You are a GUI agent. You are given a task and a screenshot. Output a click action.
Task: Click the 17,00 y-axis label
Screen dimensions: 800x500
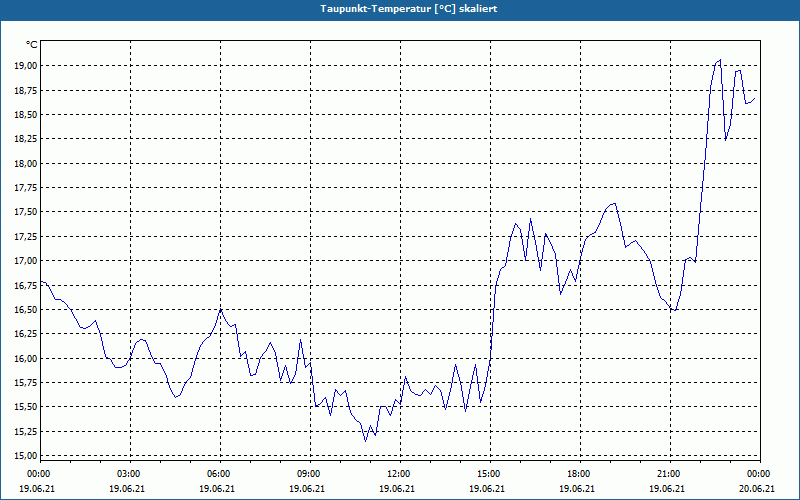click(x=27, y=261)
